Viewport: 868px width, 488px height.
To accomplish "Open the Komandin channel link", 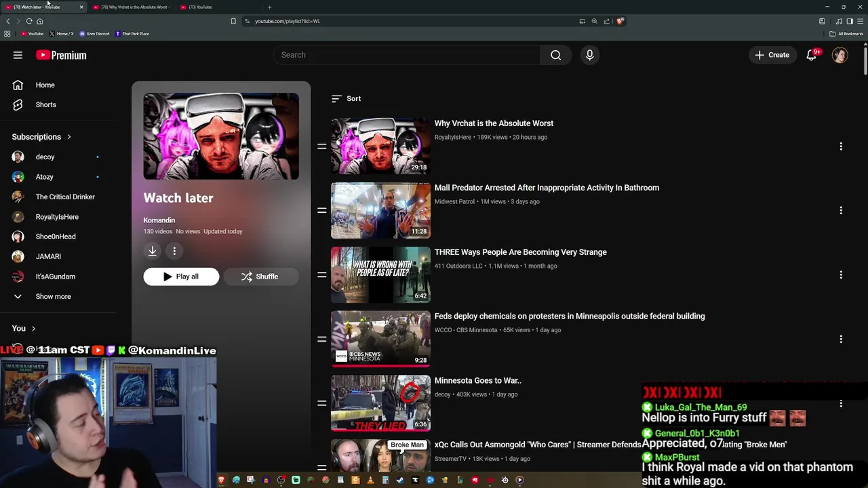I will pos(159,220).
